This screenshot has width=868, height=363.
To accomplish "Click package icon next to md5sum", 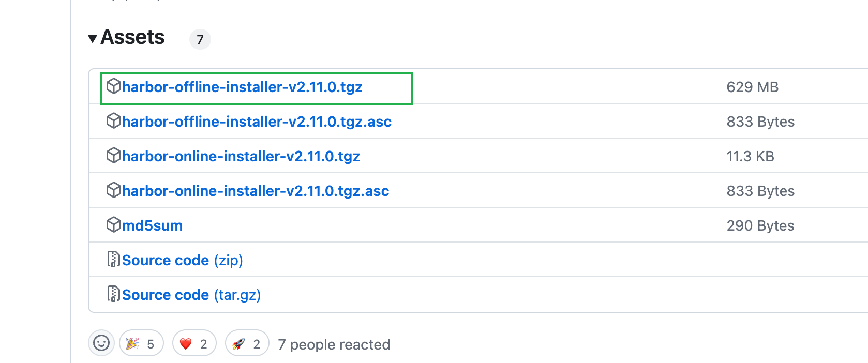I will tap(113, 225).
